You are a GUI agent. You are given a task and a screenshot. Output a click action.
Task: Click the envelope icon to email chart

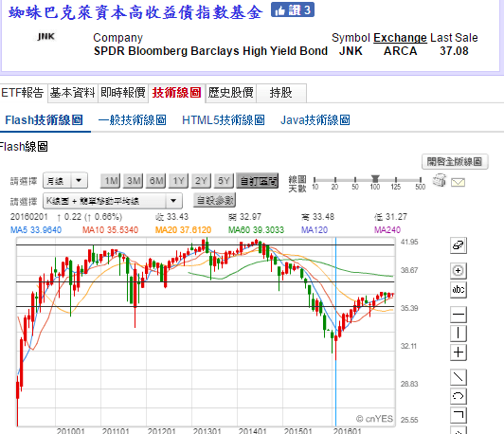coord(458,183)
